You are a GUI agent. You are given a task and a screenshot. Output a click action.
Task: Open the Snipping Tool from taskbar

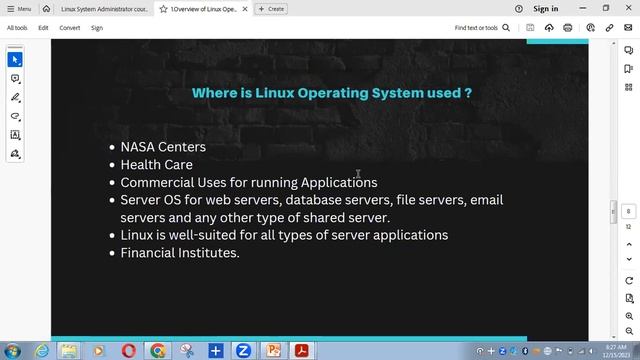coord(187,351)
